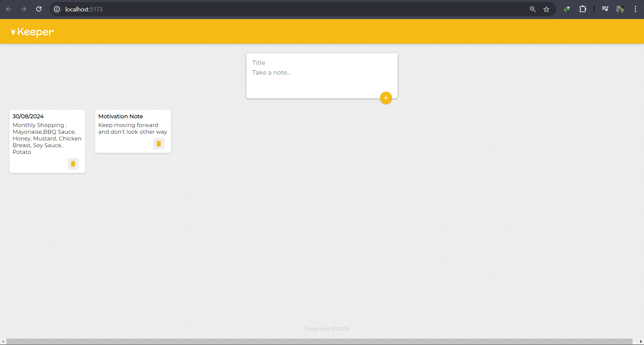Click into the Title input field

(322, 63)
